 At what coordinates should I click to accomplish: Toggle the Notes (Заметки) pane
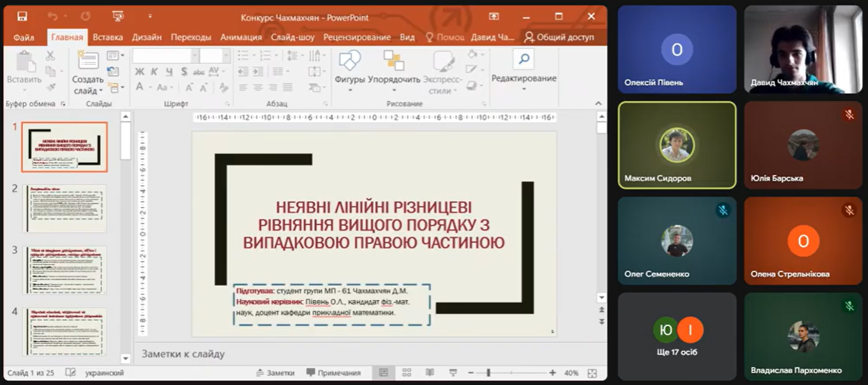tap(275, 373)
